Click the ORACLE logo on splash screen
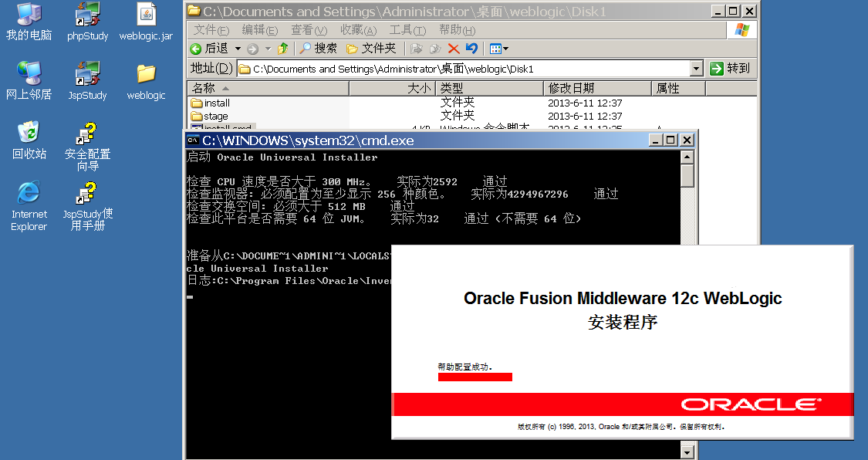The height and width of the screenshot is (460, 868). [751, 404]
